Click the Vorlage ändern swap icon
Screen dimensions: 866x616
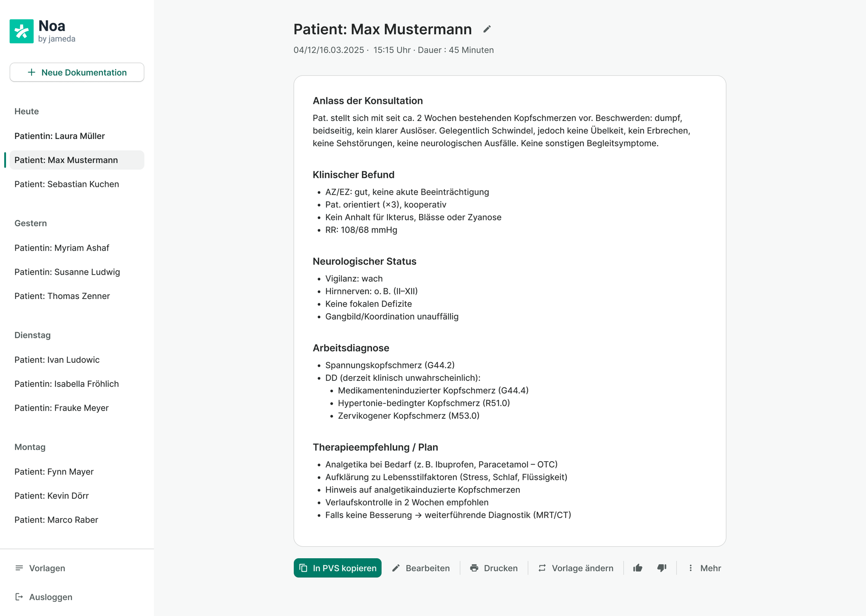click(x=542, y=568)
